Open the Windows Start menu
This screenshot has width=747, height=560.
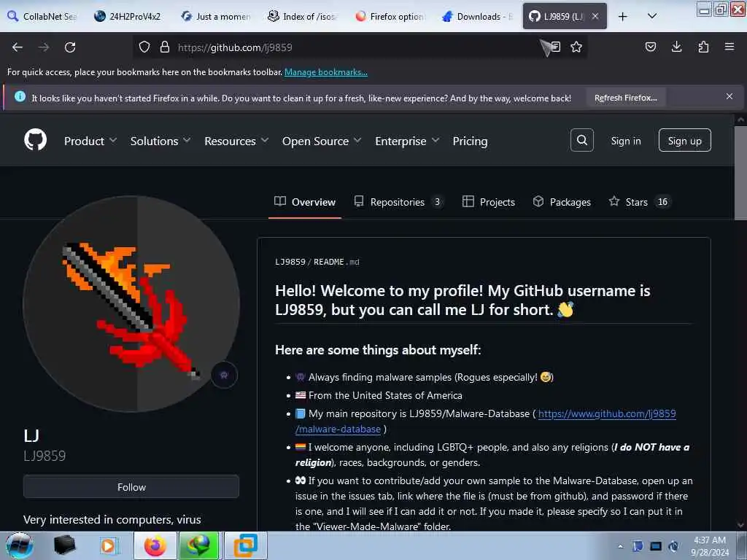[x=19, y=545]
